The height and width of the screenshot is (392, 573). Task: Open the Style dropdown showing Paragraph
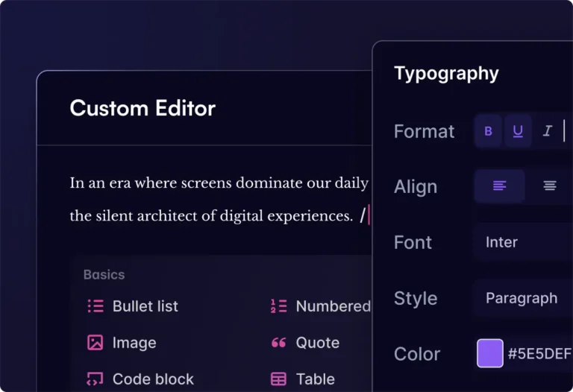point(523,298)
